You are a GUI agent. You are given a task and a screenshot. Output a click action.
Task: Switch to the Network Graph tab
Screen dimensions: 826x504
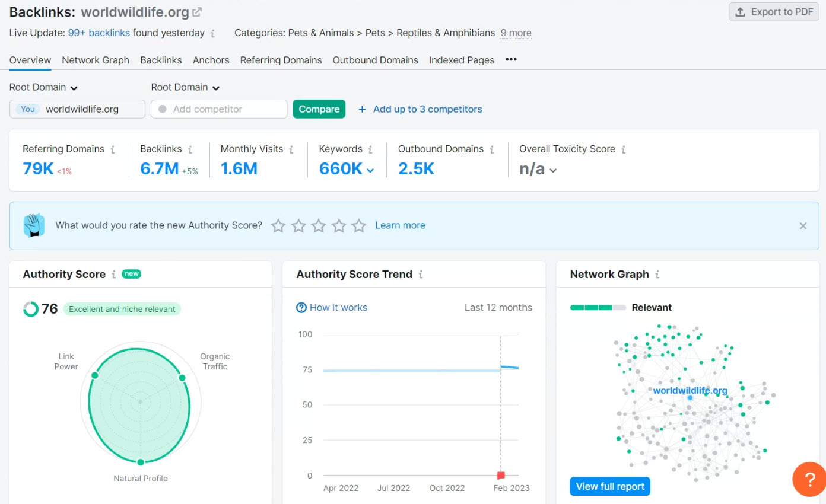[x=96, y=60]
